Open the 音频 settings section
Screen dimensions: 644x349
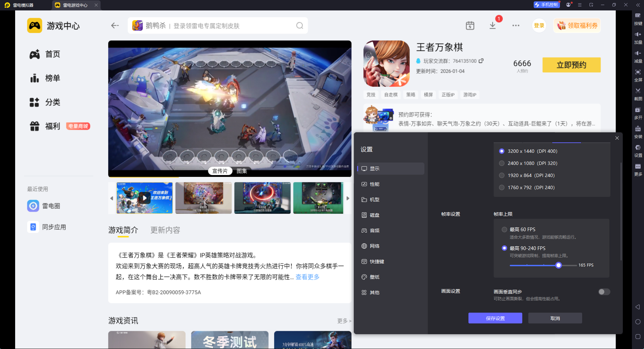[x=391, y=231]
